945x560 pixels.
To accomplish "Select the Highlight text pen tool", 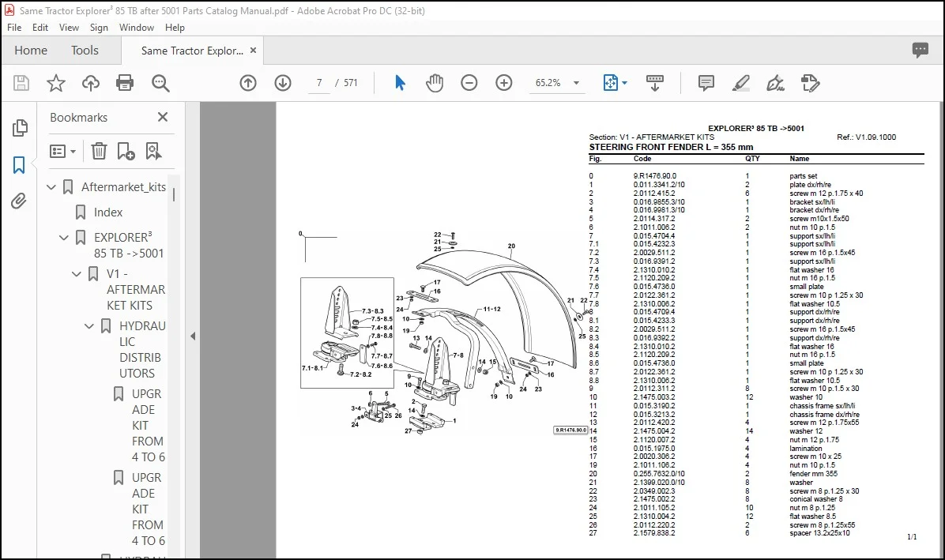I will [x=740, y=83].
